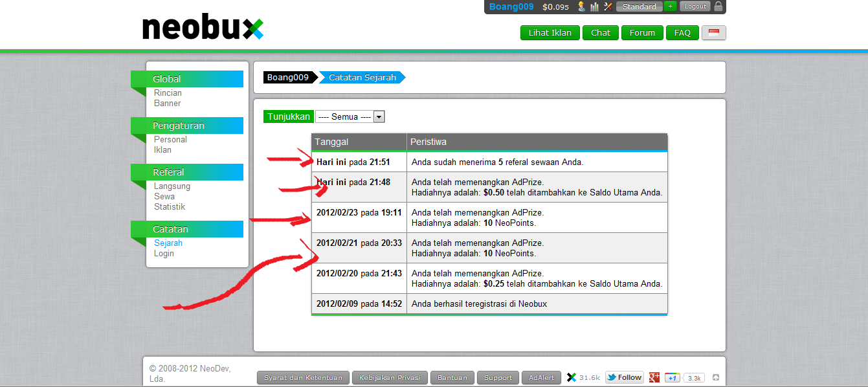
Task: Click the $0.50 AdPrize event text
Action: pos(537,188)
